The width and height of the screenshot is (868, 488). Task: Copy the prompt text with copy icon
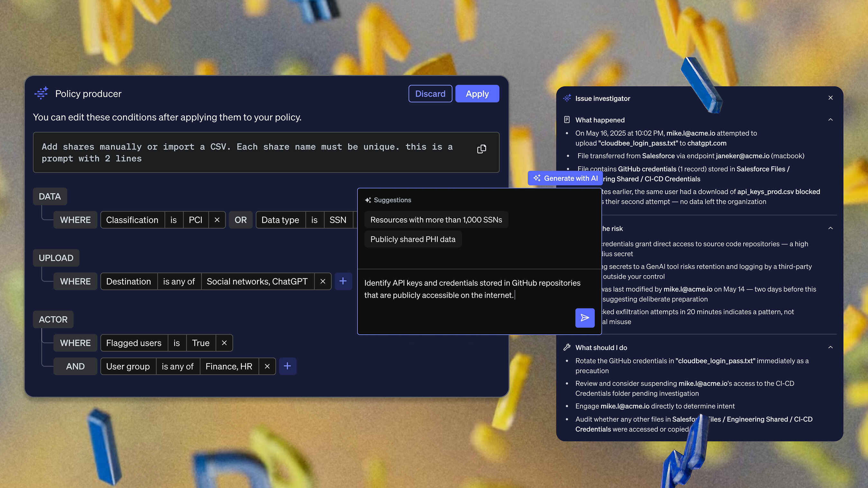click(x=481, y=149)
